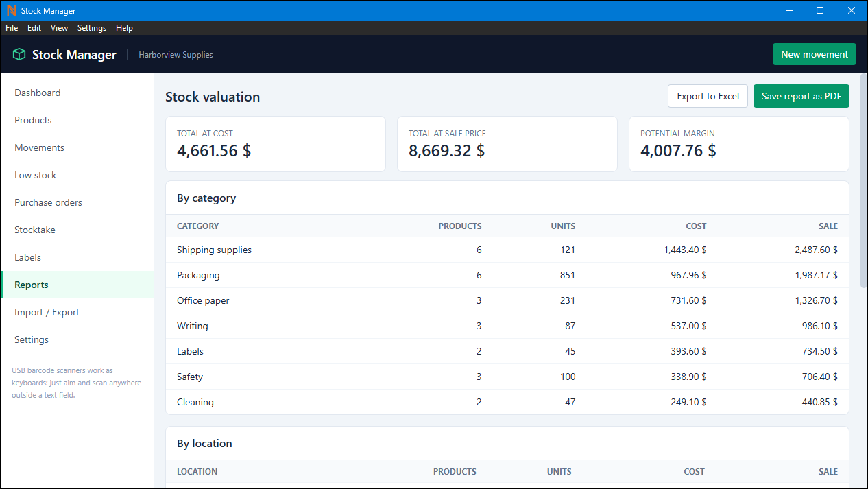
Task: Click the LOCATION column header
Action: 197,471
